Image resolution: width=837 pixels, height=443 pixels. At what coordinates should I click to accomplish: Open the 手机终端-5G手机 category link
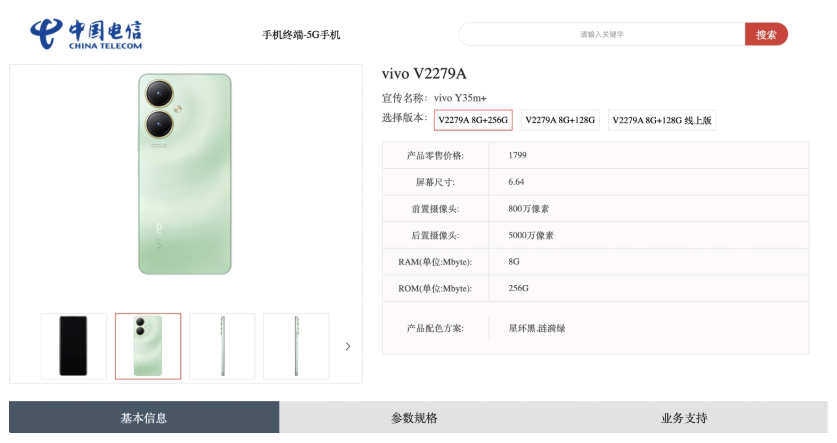301,35
